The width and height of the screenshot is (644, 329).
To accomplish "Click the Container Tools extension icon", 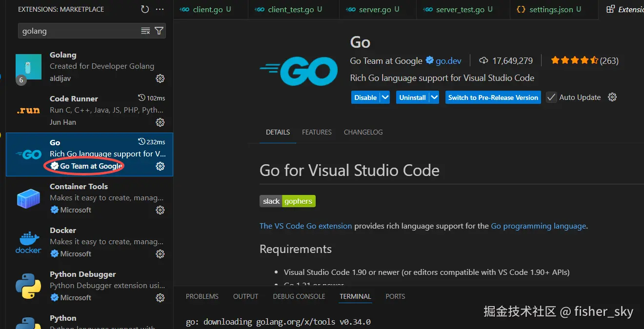I will coord(28,198).
